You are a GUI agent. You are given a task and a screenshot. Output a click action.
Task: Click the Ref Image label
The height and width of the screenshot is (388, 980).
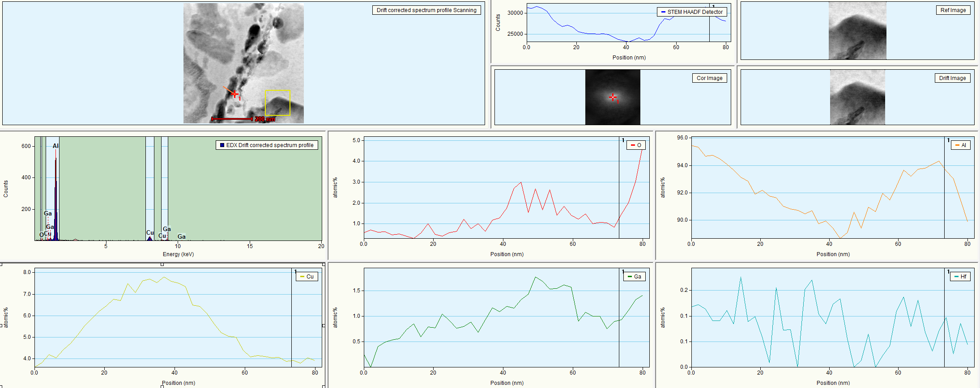pos(953,10)
